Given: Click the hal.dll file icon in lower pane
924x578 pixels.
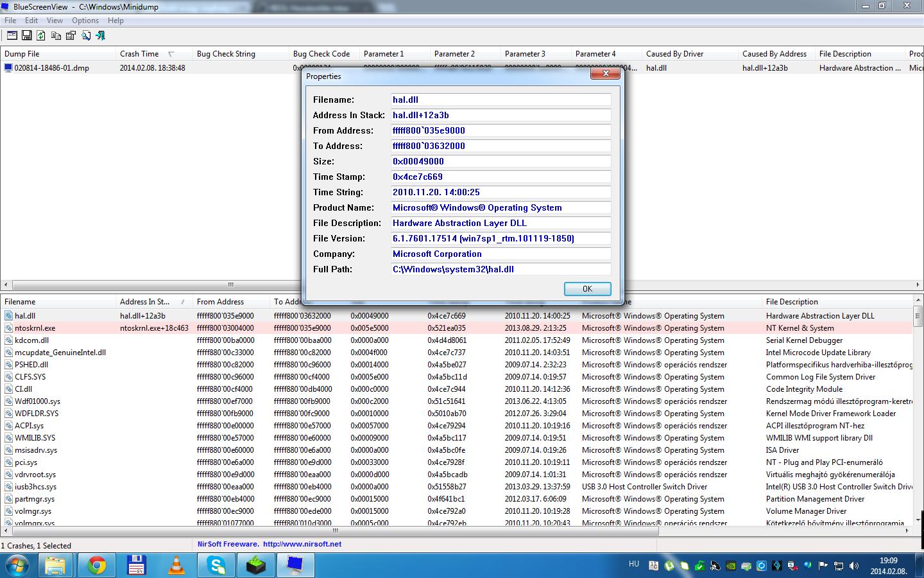Looking at the screenshot, I should click(x=8, y=315).
